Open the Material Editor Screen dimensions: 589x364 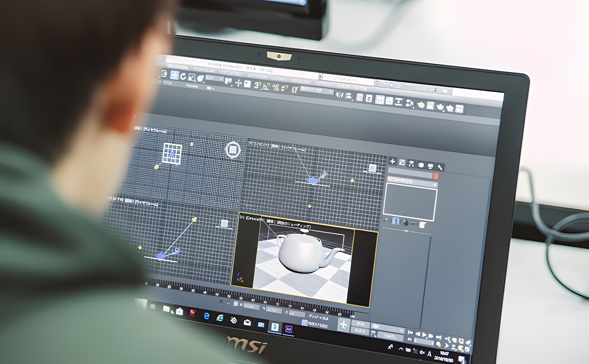point(410,103)
